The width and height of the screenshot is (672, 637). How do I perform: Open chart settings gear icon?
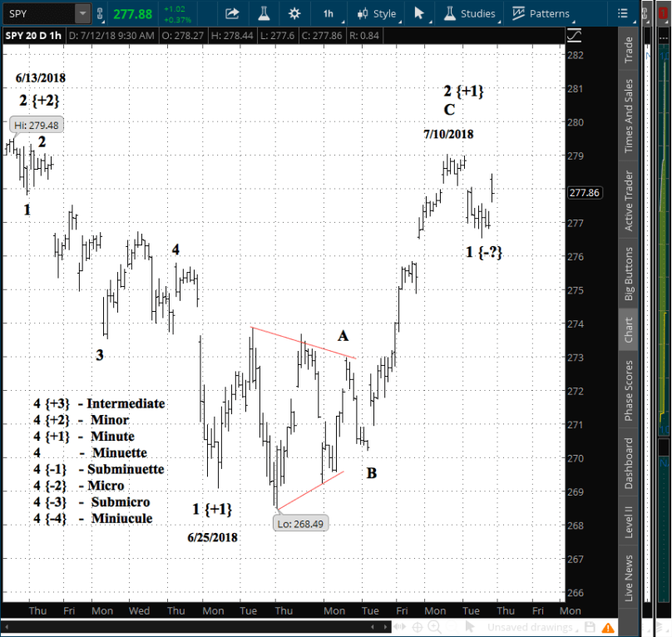[294, 13]
